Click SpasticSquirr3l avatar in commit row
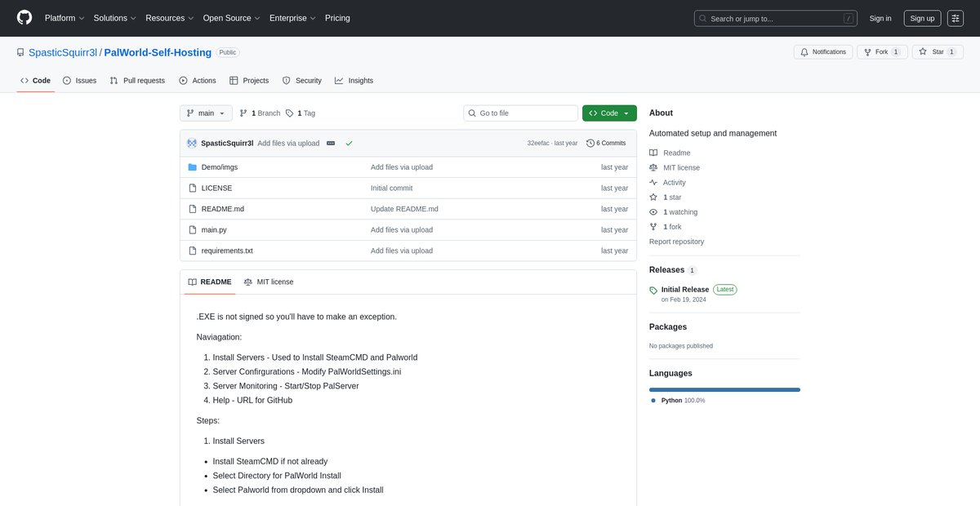 coord(192,143)
